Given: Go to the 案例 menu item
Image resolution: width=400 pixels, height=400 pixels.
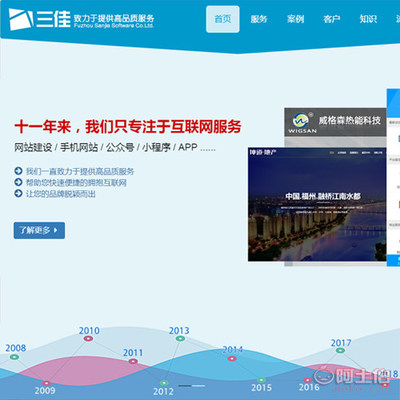Looking at the screenshot, I should (295, 19).
